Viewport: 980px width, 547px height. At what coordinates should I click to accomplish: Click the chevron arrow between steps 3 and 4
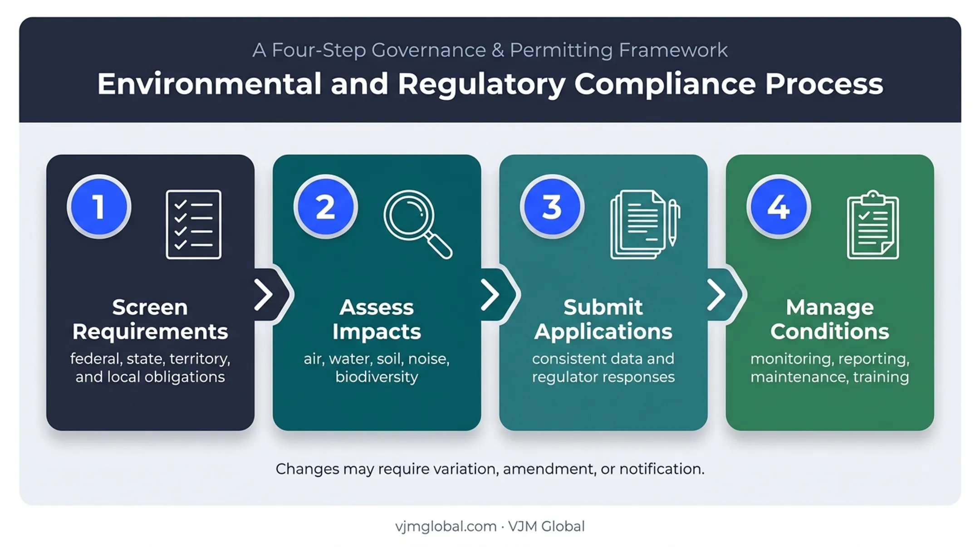[717, 295]
